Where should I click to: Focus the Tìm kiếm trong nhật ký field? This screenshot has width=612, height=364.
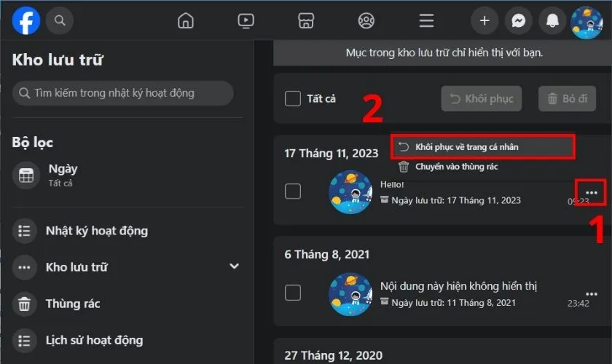click(123, 93)
